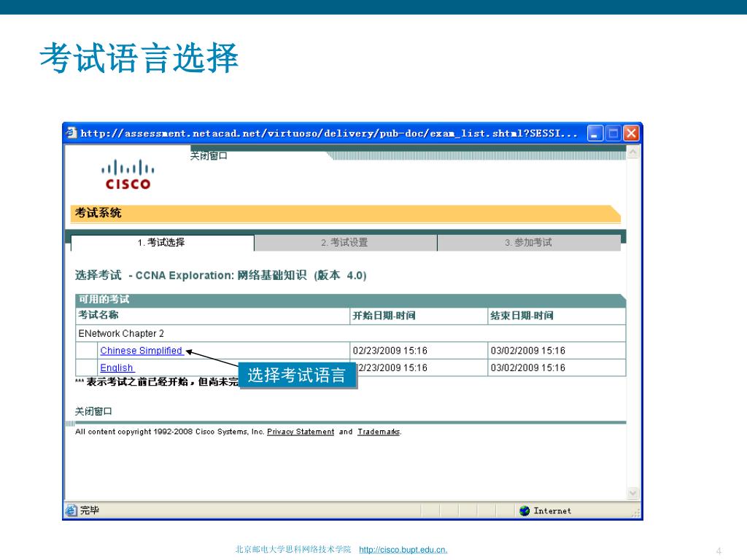This screenshot has height=560, width=747.
Task: Click the Cisco logo
Action: [x=128, y=175]
